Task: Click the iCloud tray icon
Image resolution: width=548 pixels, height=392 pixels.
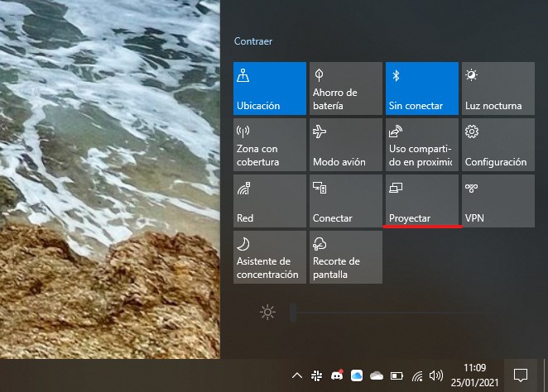Action: click(357, 375)
